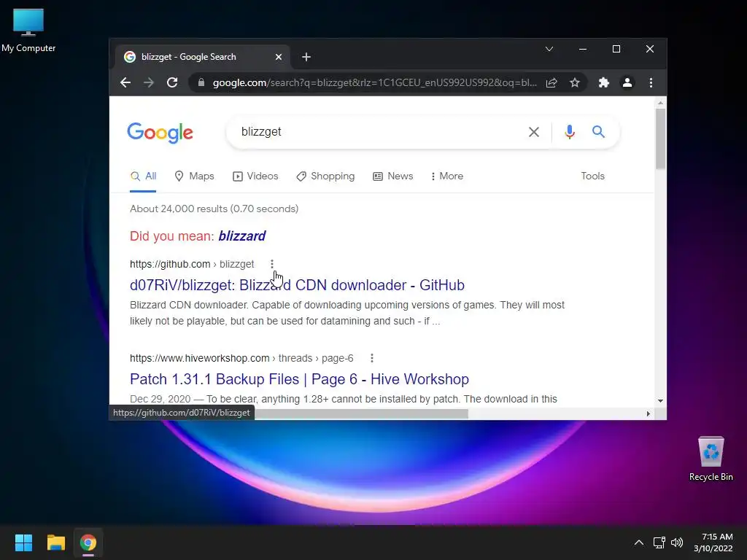The width and height of the screenshot is (747, 560).
Task: Switch to the Shopping results tab
Action: click(325, 176)
